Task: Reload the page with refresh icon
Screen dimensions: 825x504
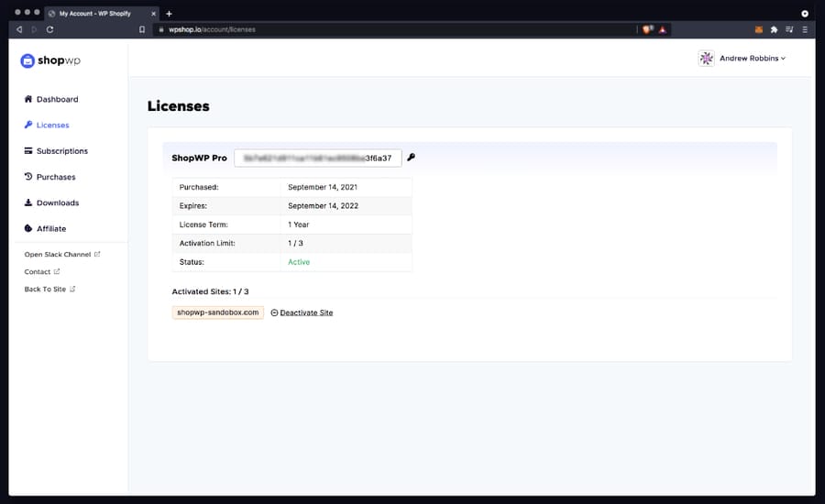Action: (49, 29)
